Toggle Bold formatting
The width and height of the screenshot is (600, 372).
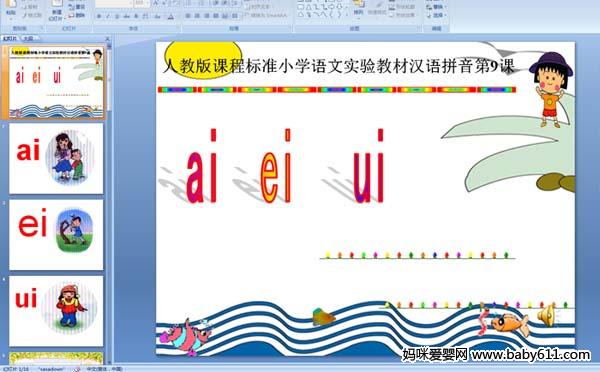99,16
